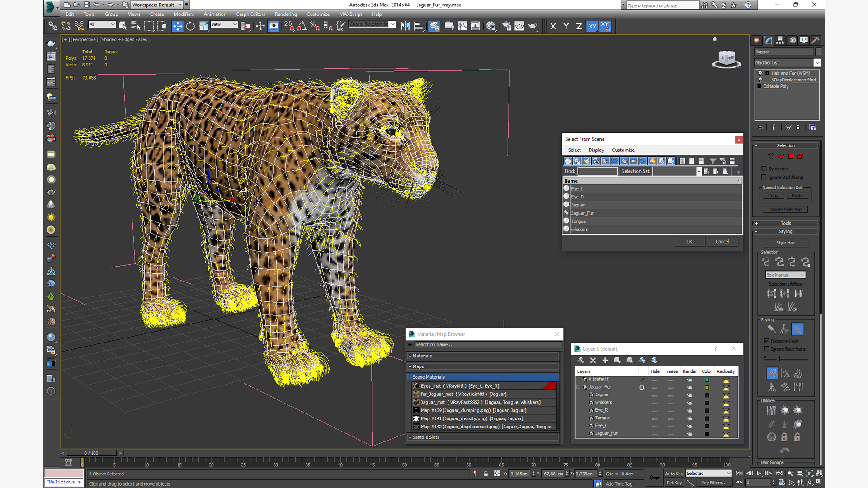Open the Display menu in Select From Scene
The height and width of the screenshot is (488, 868).
(596, 150)
